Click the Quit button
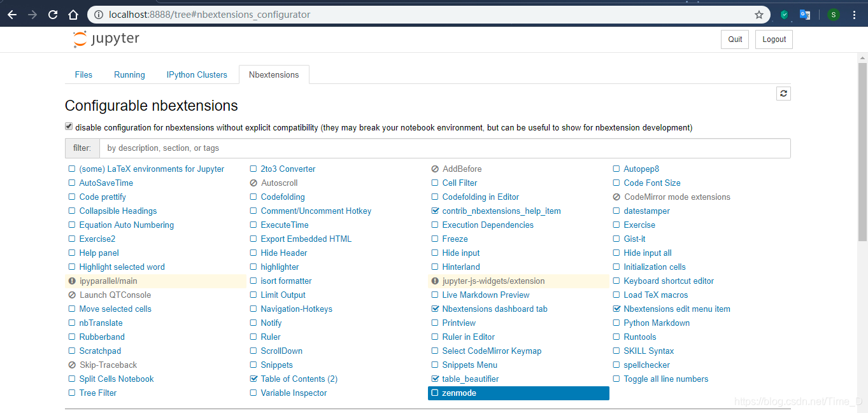The image size is (868, 413). pyautogui.click(x=735, y=39)
